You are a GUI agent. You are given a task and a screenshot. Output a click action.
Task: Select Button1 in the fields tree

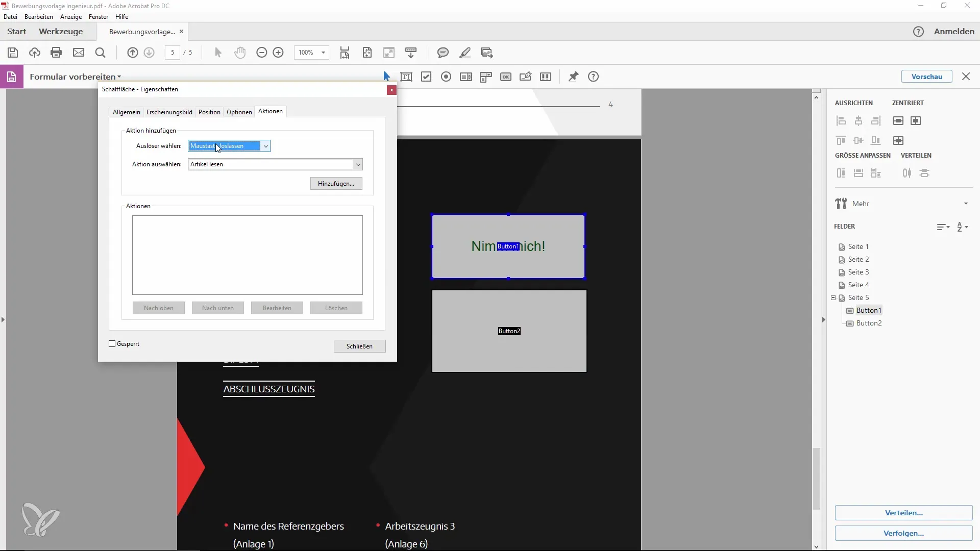[869, 311]
